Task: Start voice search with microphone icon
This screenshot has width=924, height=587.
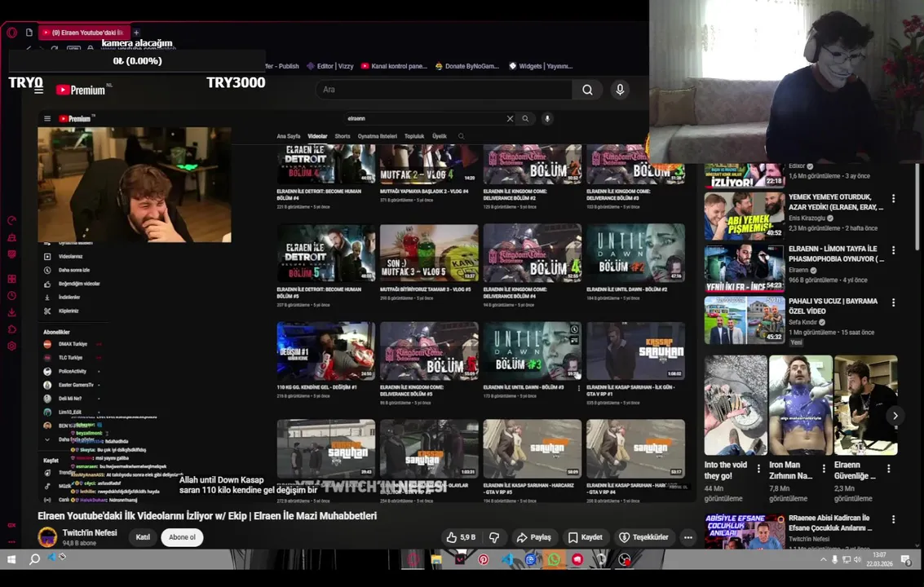Action: (620, 90)
